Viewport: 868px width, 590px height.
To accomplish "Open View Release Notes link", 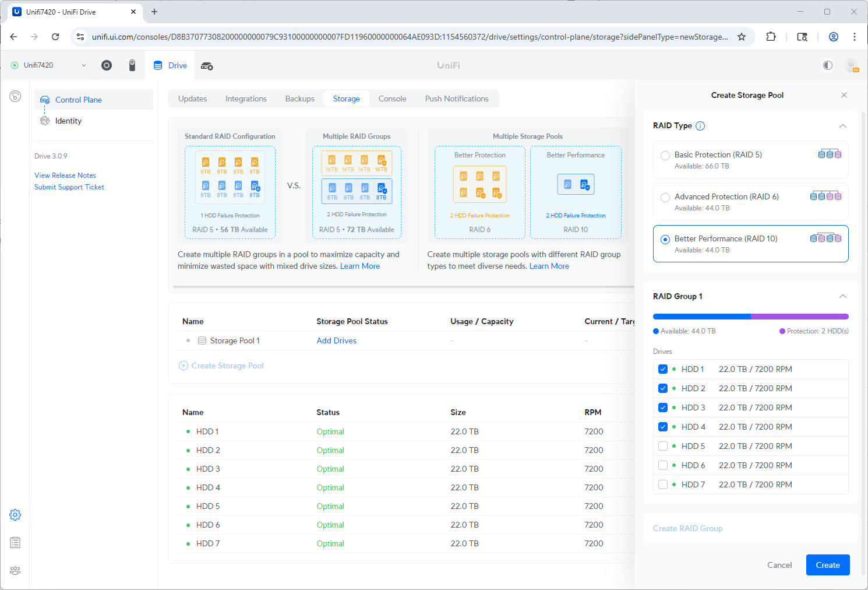I will click(65, 175).
